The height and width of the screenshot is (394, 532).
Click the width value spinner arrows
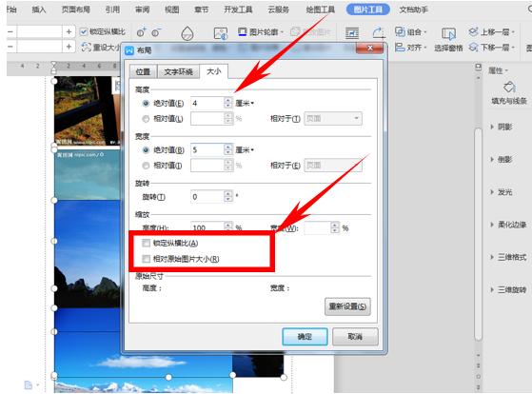point(228,150)
